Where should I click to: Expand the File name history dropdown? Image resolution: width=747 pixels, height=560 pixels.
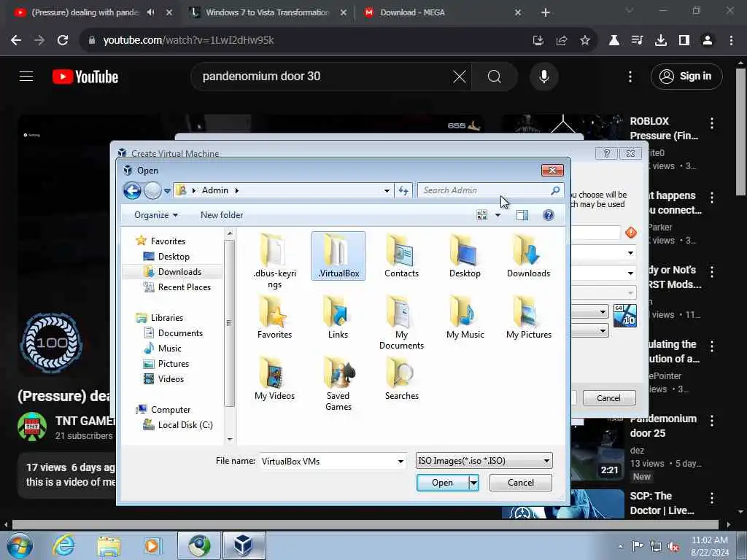(x=400, y=461)
